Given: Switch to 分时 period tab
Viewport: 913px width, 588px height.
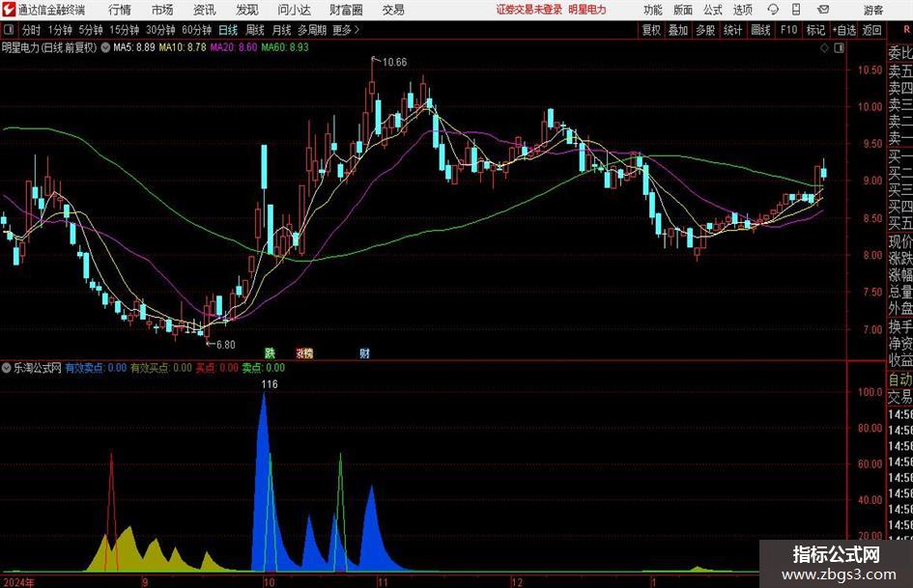Looking at the screenshot, I should [x=32, y=30].
